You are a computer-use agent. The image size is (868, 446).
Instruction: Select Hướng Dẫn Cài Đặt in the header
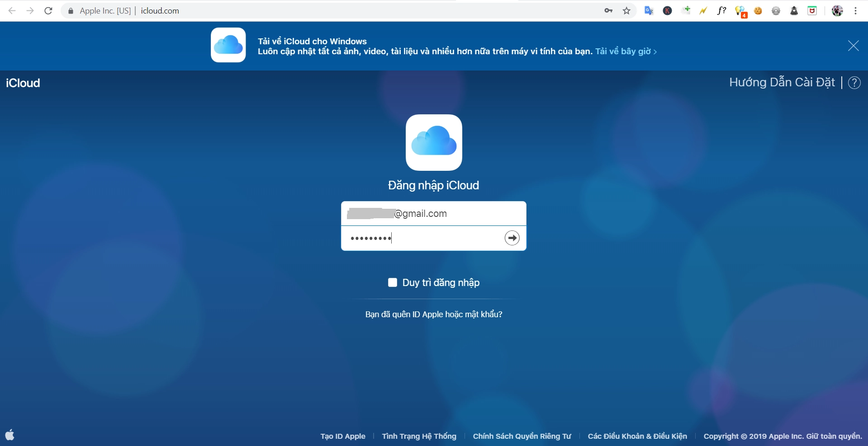782,82
